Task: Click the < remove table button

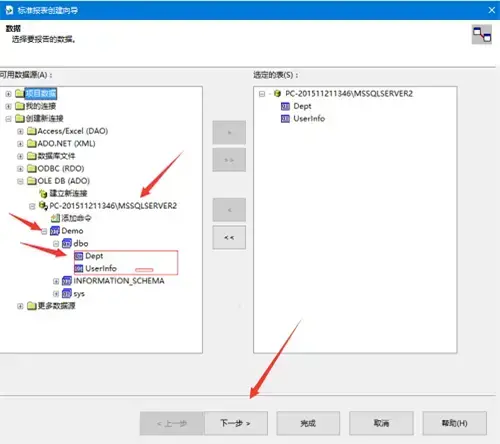Action: [229, 210]
